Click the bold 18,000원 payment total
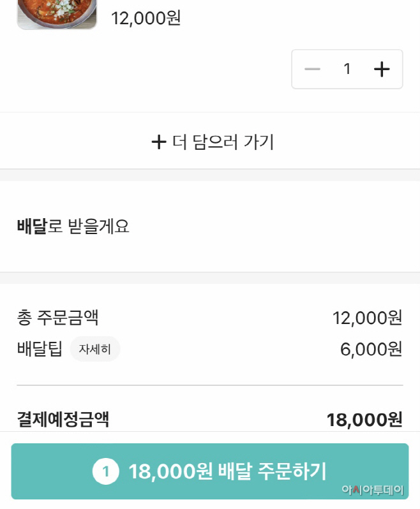This screenshot has width=420, height=509. pyautogui.click(x=364, y=420)
